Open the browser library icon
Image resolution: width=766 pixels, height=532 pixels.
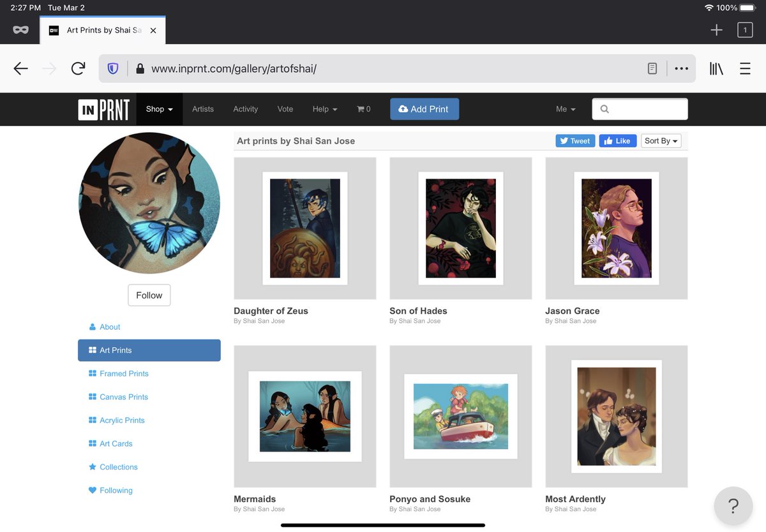(716, 68)
